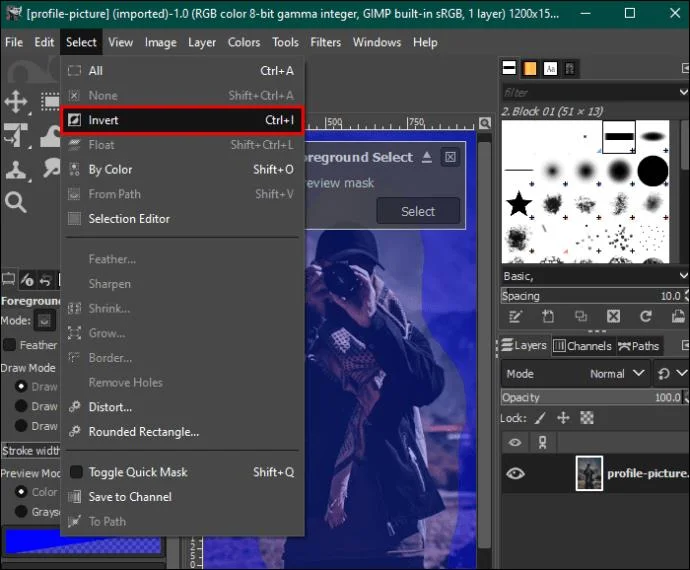690x570 pixels.
Task: Select the first Draw mode radio button
Action: (21, 386)
